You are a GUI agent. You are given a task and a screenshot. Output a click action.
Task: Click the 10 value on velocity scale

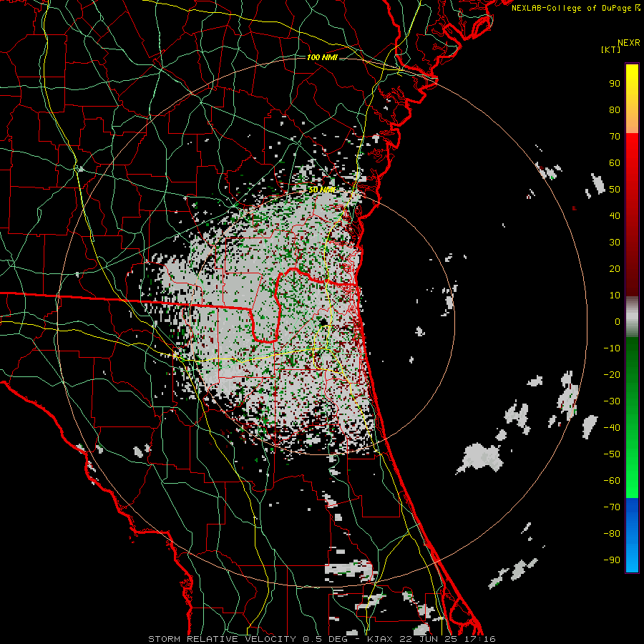click(615, 296)
